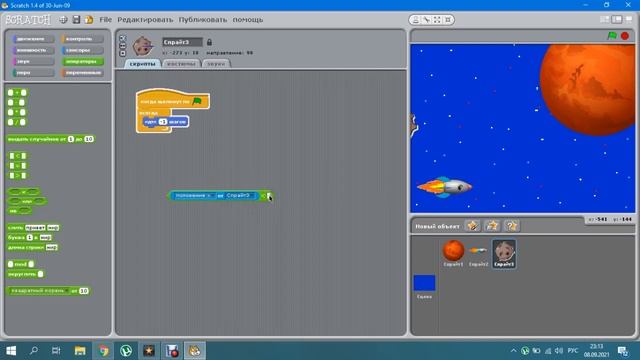Select the scissors delete tool
Image resolution: width=640 pixels, height=360 pixels.
pyautogui.click(x=426, y=20)
